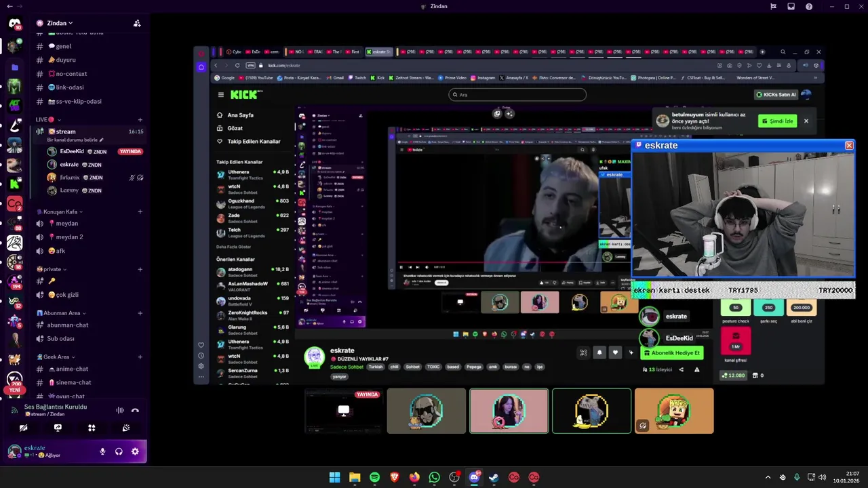Screen dimensions: 868x488
Task: Add channel to Geek Area category
Action: click(x=140, y=357)
